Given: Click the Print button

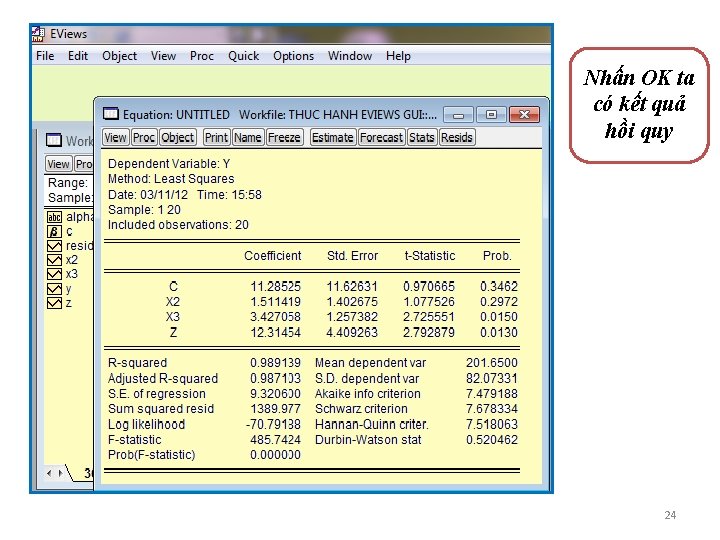Looking at the screenshot, I should coord(216,137).
